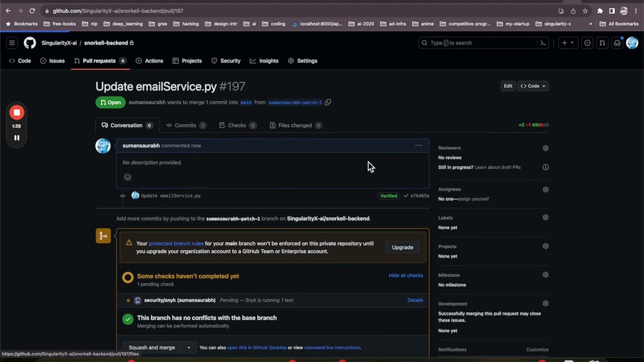Pause the screen recording
Viewport: 644px width, 362px height.
17,138
